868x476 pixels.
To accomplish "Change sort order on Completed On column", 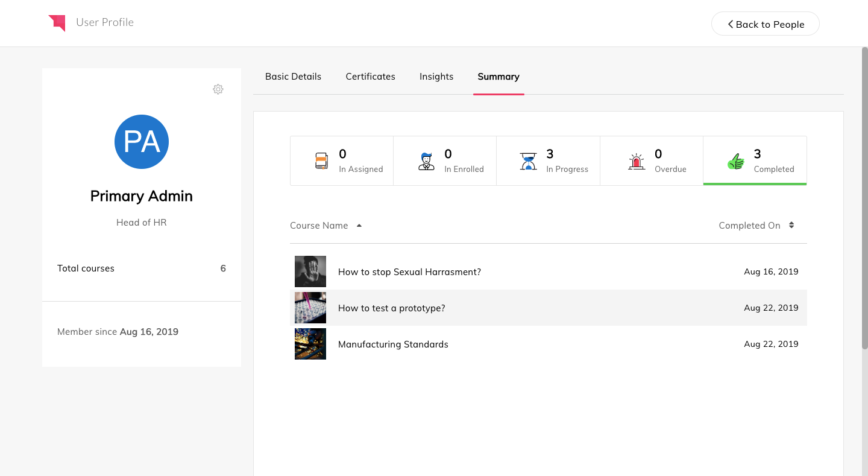I will coord(791,225).
